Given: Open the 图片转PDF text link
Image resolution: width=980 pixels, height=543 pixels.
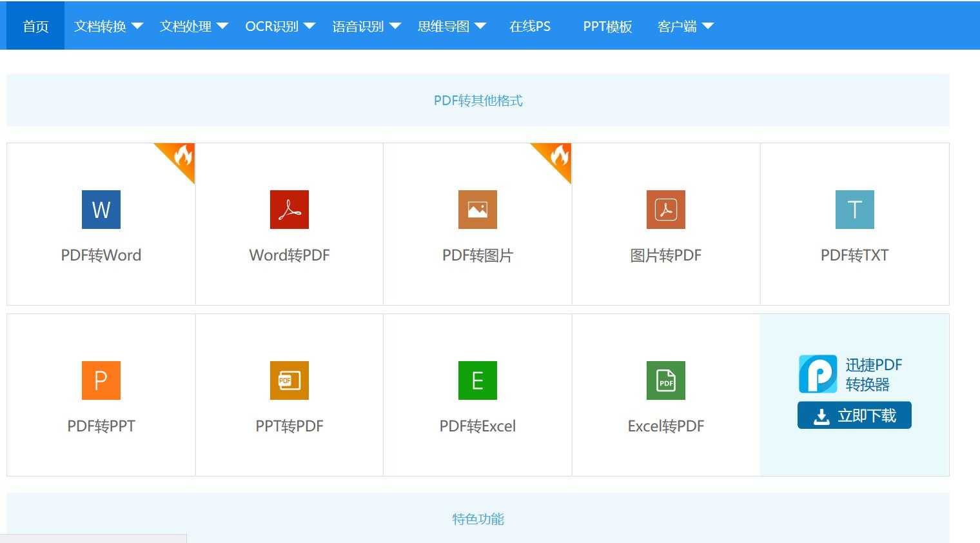Looking at the screenshot, I should (x=666, y=255).
